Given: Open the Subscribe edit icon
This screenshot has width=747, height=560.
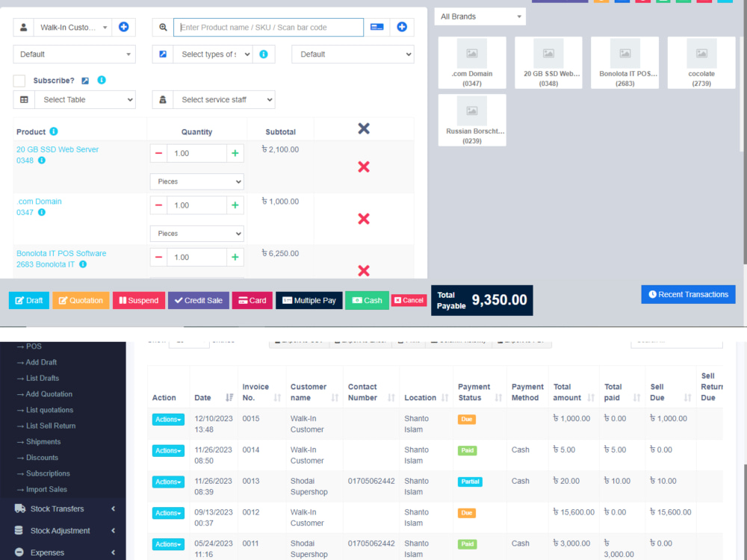Looking at the screenshot, I should 85,81.
